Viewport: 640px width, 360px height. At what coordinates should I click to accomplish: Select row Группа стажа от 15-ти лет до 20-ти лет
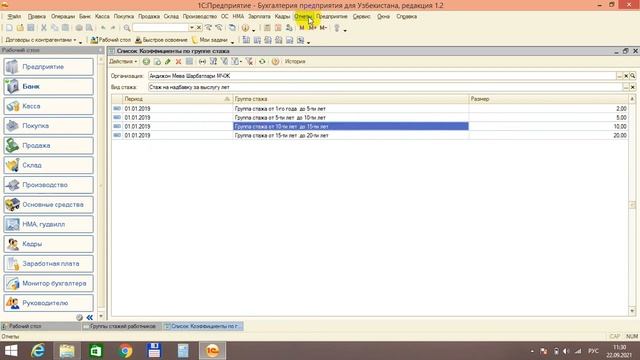[370, 135]
